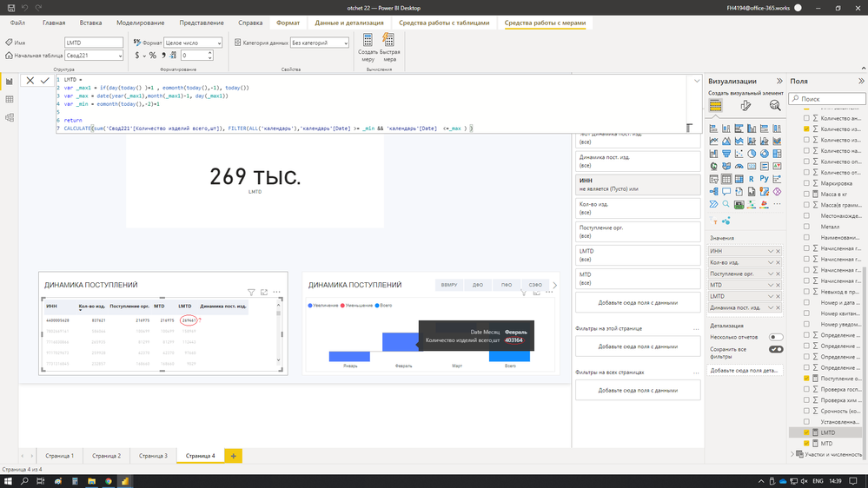Image resolution: width=868 pixels, height=488 pixels.
Task: Open dropdown arrow of Кол-во изд. value field
Action: (x=770, y=262)
